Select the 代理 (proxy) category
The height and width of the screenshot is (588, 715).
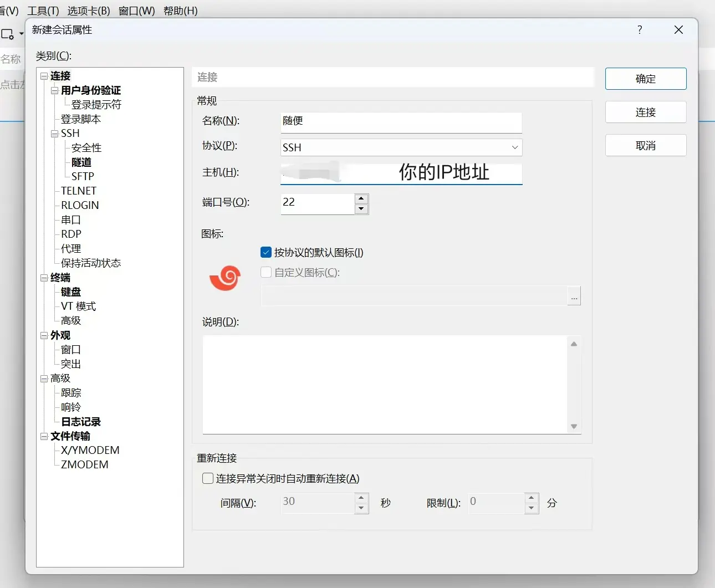[x=70, y=248]
